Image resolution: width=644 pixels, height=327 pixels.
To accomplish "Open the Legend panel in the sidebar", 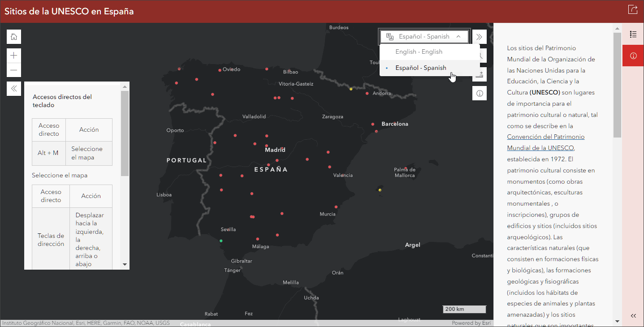I will click(x=633, y=34).
